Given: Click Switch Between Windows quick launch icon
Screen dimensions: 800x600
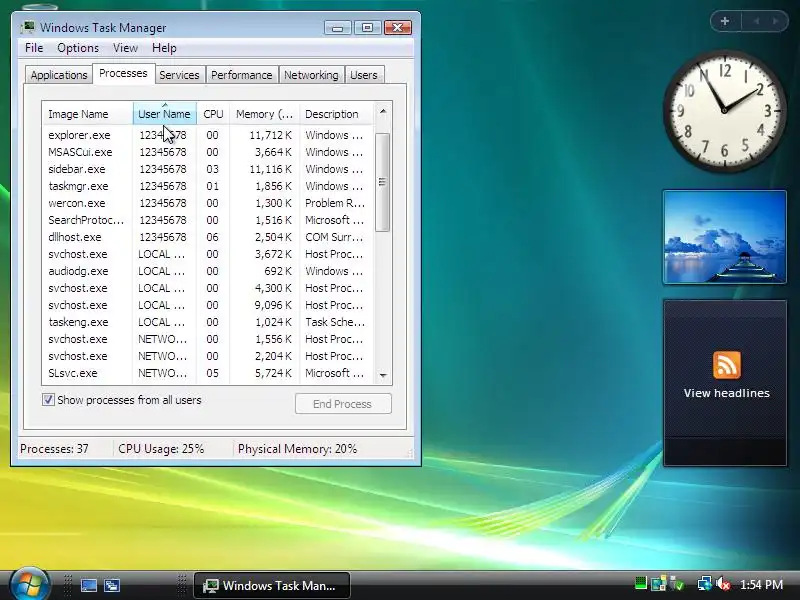Looking at the screenshot, I should [112, 585].
